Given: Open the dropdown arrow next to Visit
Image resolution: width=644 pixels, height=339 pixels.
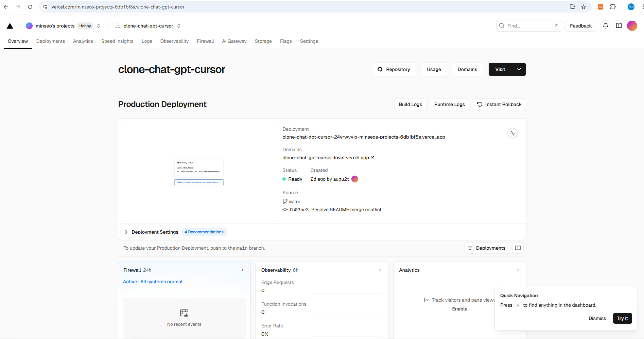Looking at the screenshot, I should (519, 69).
